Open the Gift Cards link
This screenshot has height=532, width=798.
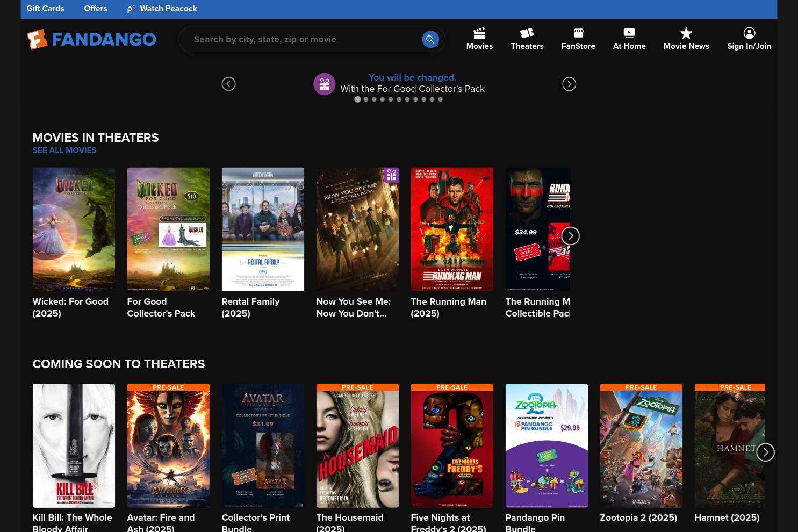pyautogui.click(x=45, y=9)
